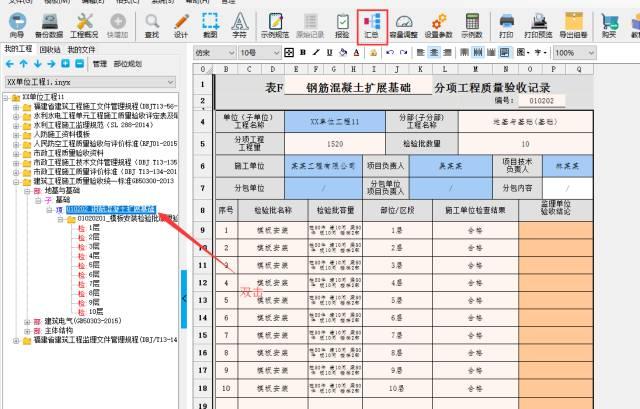
Task: Click the 示例数 calculator icon
Action: 472,25
